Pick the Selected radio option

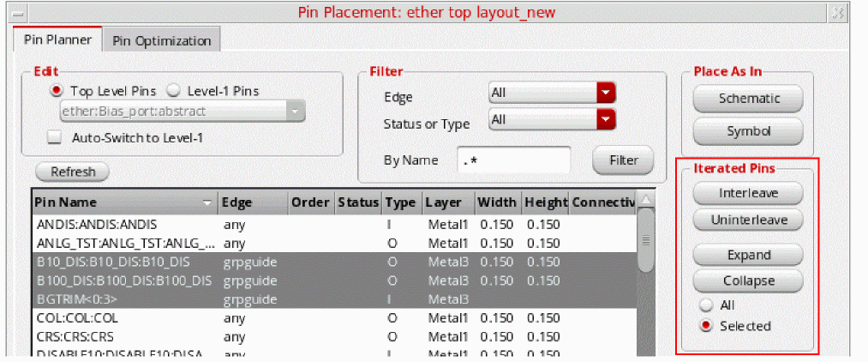(x=706, y=326)
